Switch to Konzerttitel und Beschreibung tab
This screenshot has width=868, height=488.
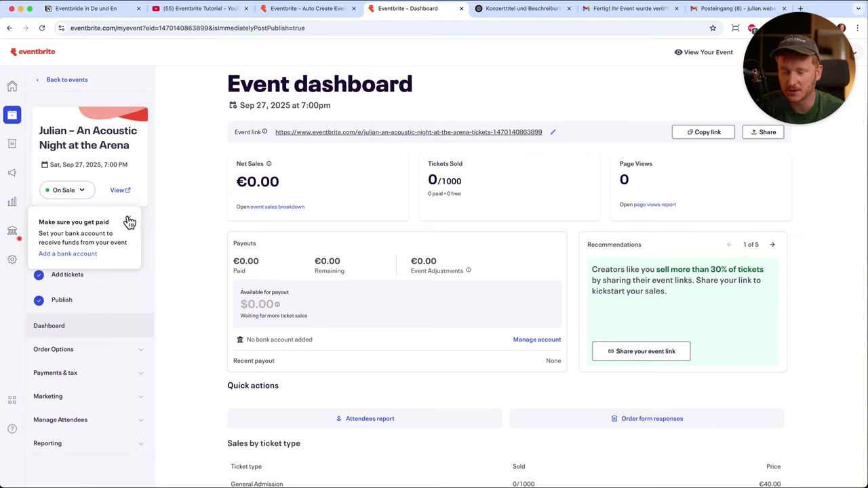522,9
